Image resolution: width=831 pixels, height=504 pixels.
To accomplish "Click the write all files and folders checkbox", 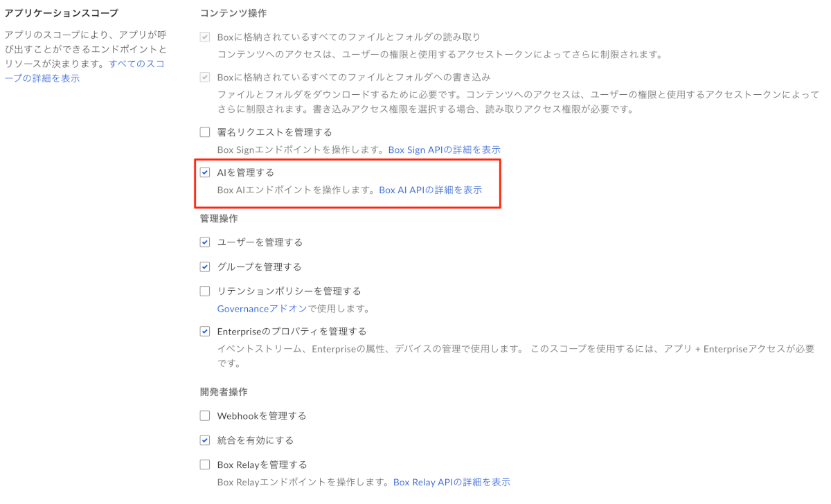I will pos(205,77).
